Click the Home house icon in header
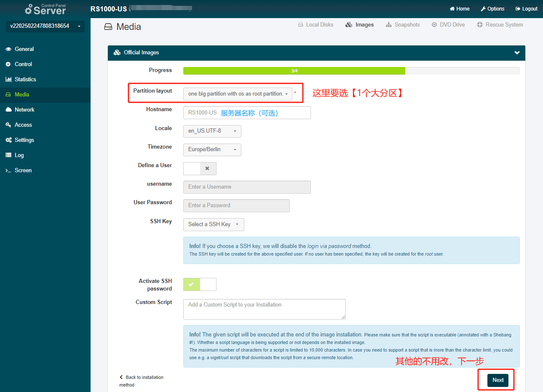The height and width of the screenshot is (392, 543). pos(452,9)
